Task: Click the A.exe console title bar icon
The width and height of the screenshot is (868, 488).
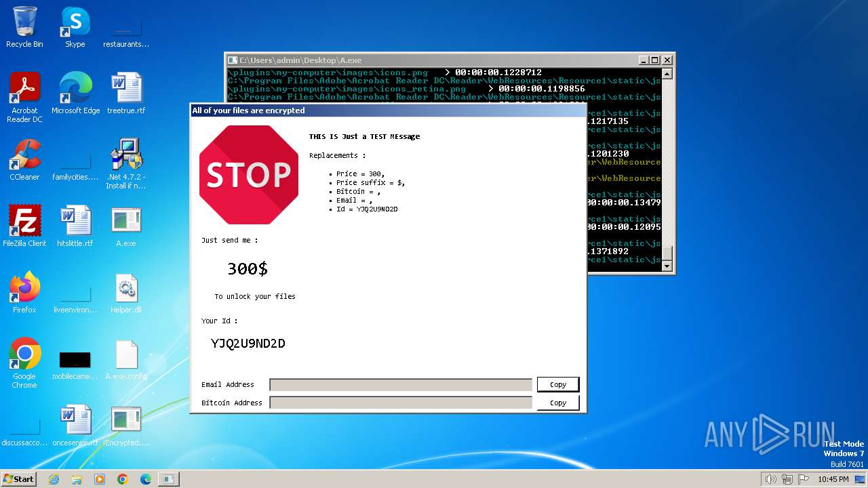Action: (x=233, y=60)
